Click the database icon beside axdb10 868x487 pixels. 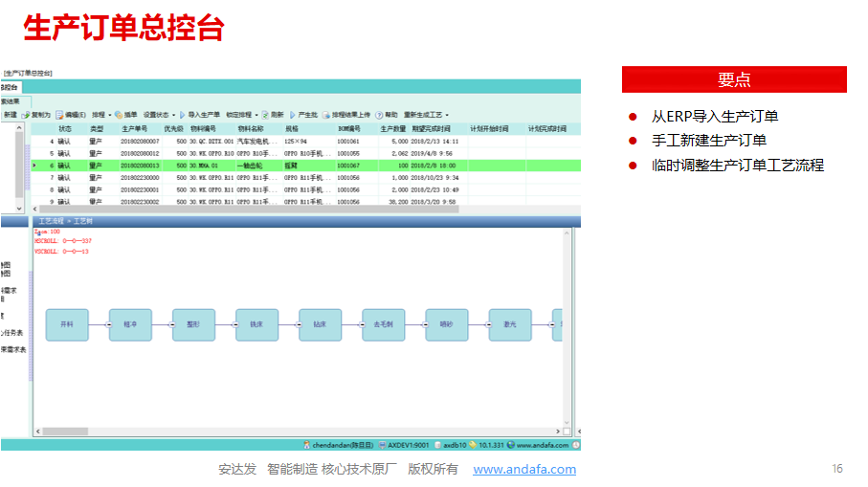(438, 445)
